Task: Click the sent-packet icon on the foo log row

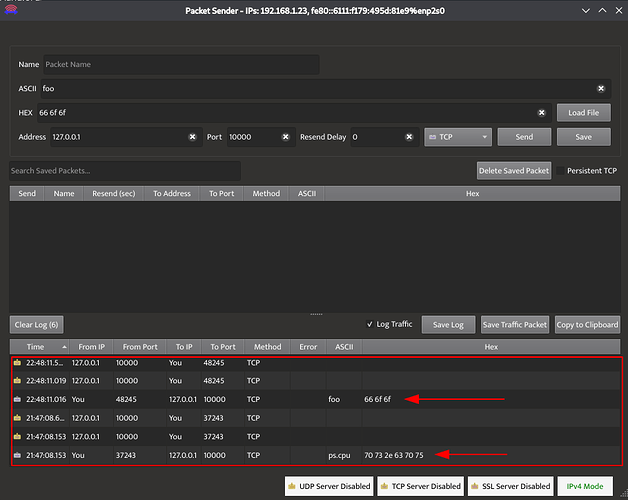Action: (x=18, y=399)
